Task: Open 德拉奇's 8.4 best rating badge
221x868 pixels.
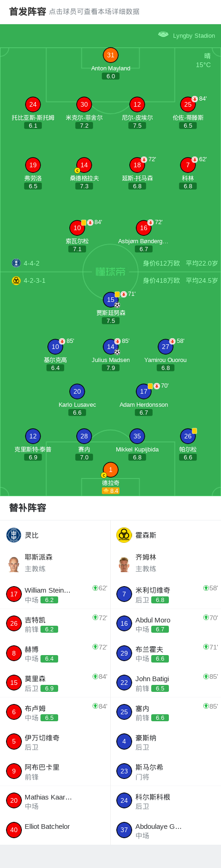Action: pyautogui.click(x=111, y=491)
